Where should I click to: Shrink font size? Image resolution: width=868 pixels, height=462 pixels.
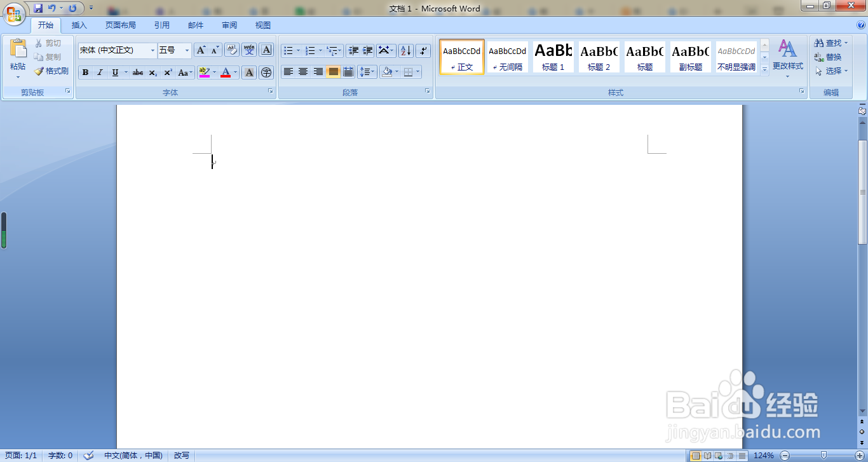tap(215, 50)
